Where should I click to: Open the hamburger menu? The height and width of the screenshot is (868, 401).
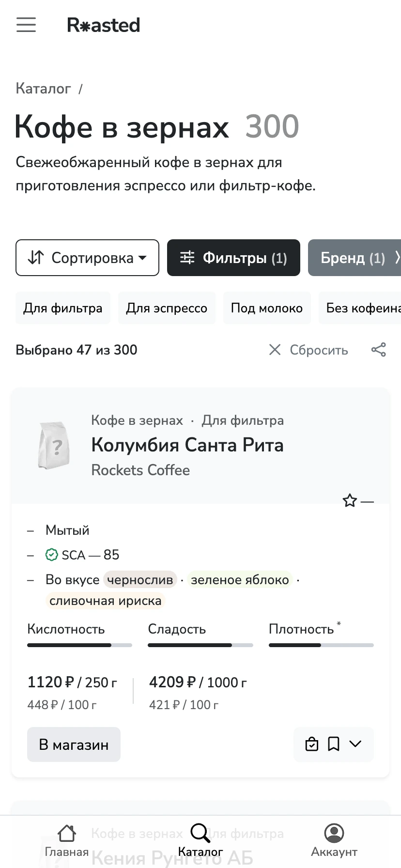pyautogui.click(x=26, y=25)
